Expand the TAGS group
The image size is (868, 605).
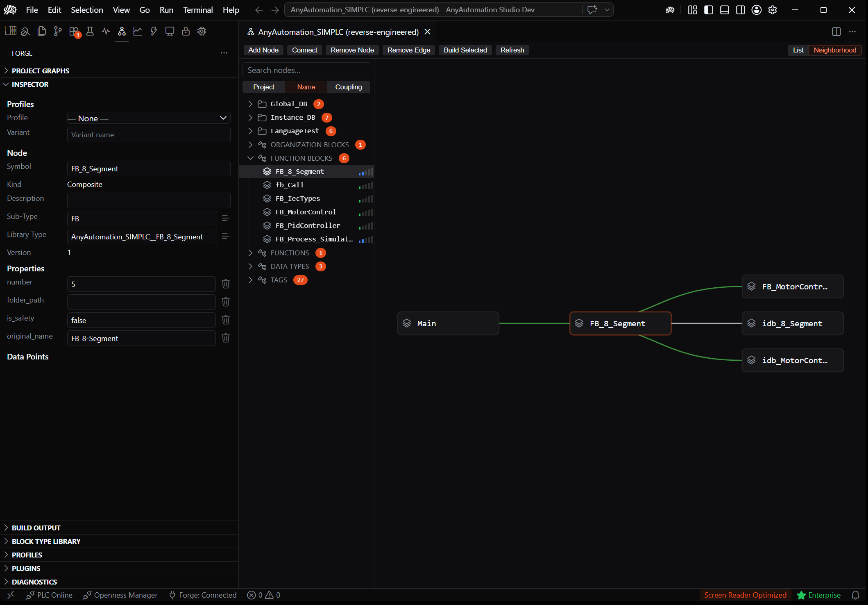click(250, 280)
